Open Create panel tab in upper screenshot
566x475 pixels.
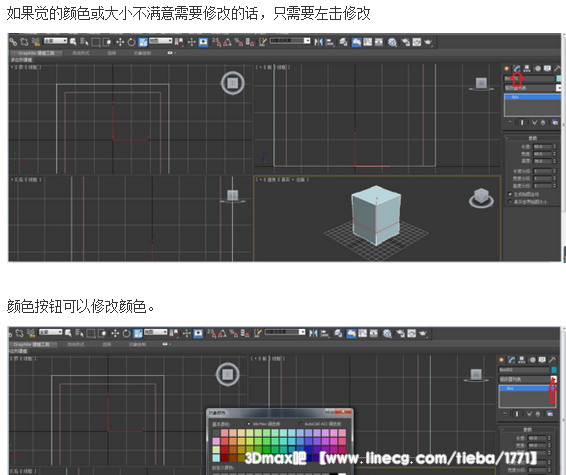(506, 69)
